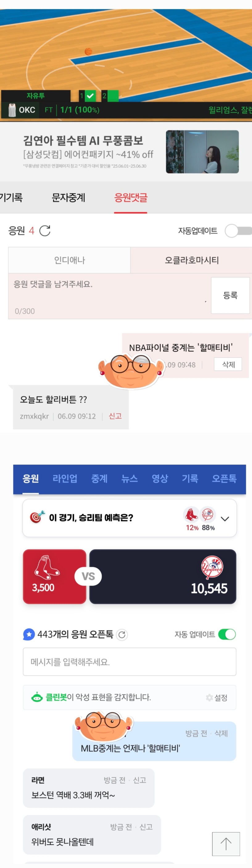
Task: Click the 등록 button to submit comment
Action: tap(230, 295)
